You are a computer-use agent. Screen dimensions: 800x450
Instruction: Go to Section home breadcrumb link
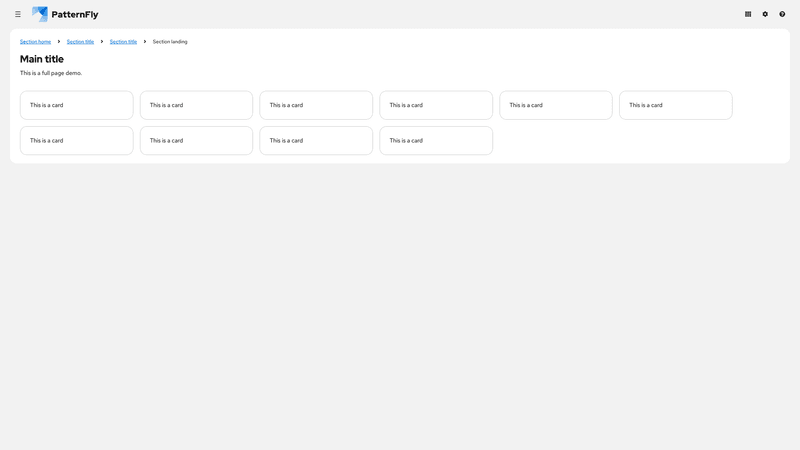[35, 42]
